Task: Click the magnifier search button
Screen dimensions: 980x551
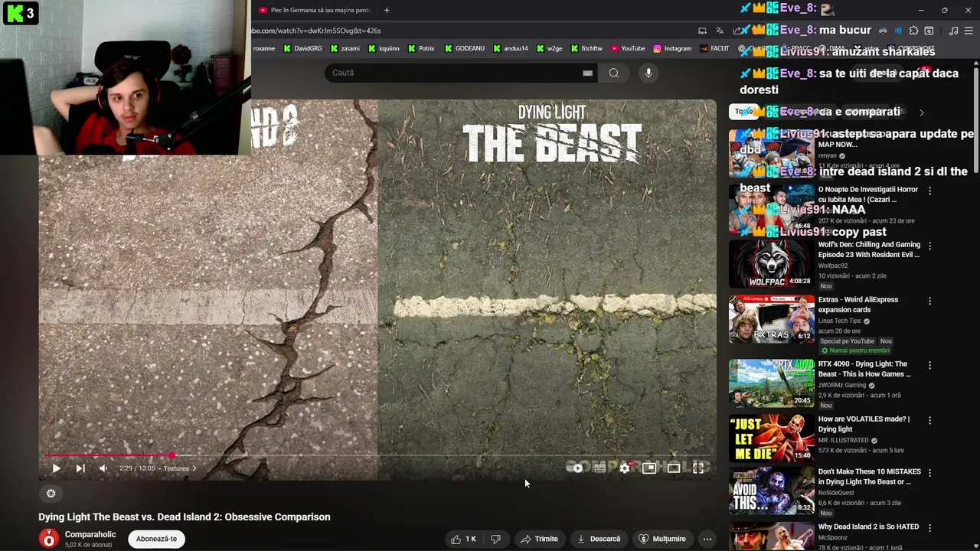Action: 614,73
